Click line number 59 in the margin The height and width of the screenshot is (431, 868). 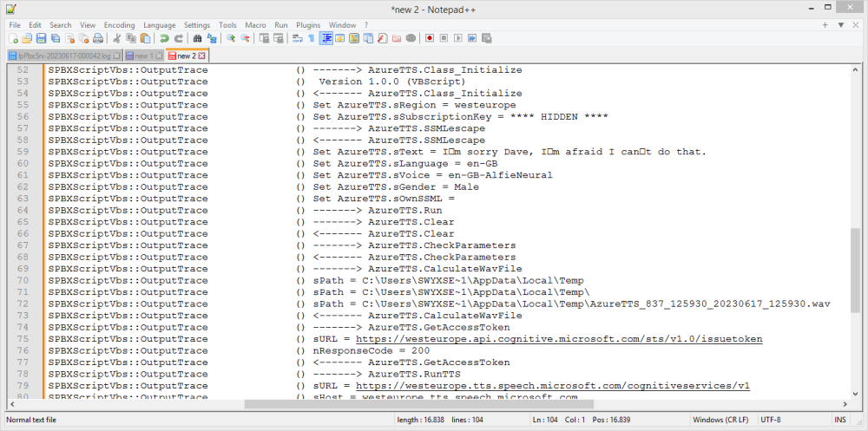(x=23, y=152)
